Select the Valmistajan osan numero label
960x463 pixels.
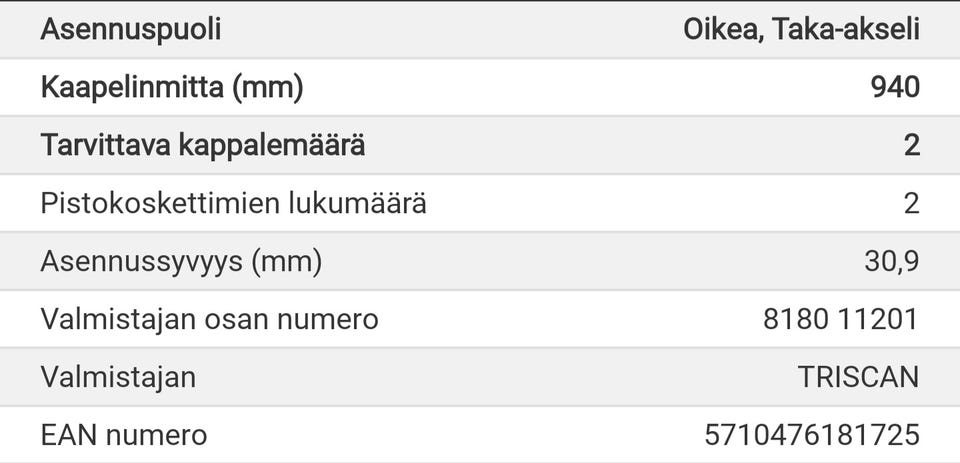(x=209, y=319)
